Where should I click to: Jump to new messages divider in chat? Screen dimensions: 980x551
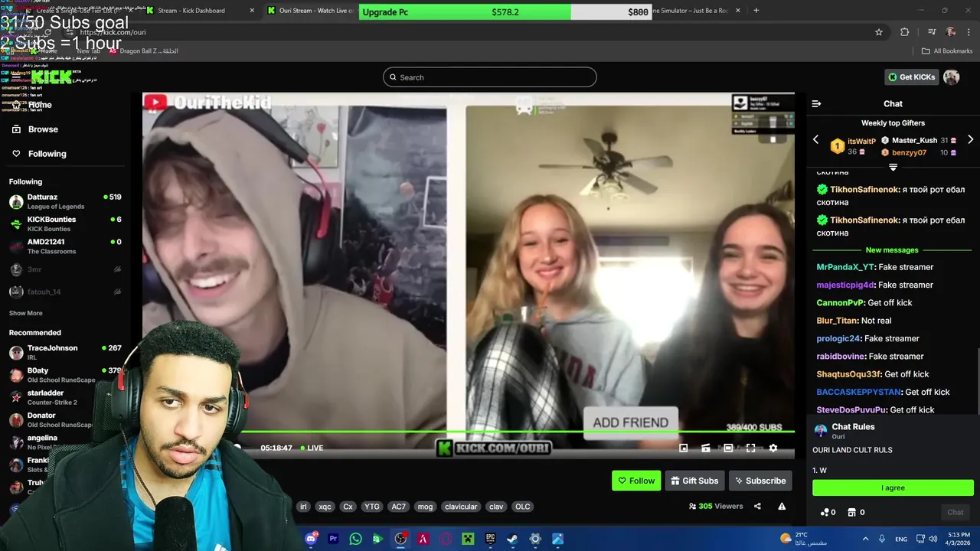tap(892, 250)
